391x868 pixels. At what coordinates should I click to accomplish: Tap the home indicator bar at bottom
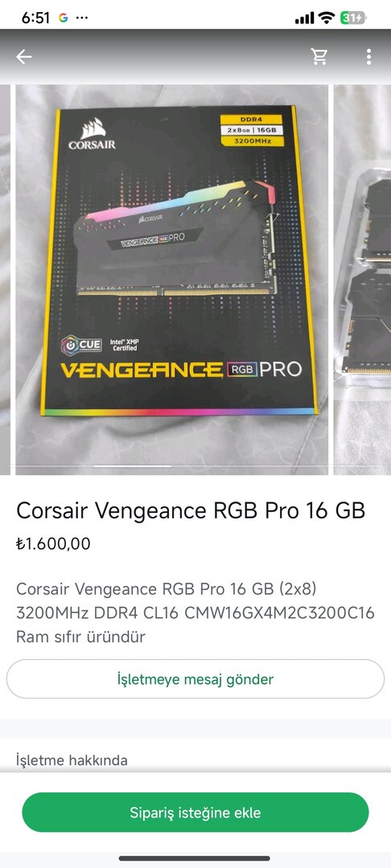pyautogui.click(x=195, y=858)
